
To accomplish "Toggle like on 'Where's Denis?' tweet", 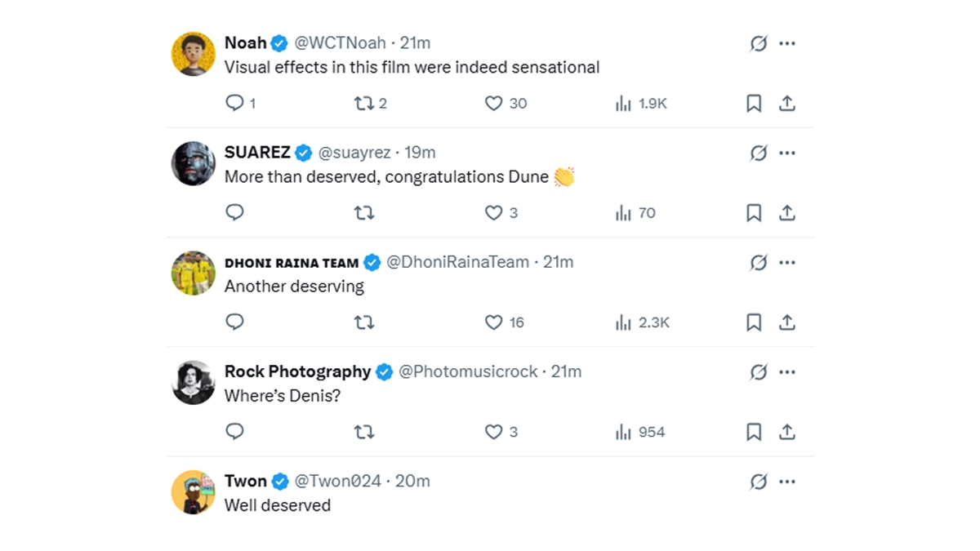I will 493,432.
